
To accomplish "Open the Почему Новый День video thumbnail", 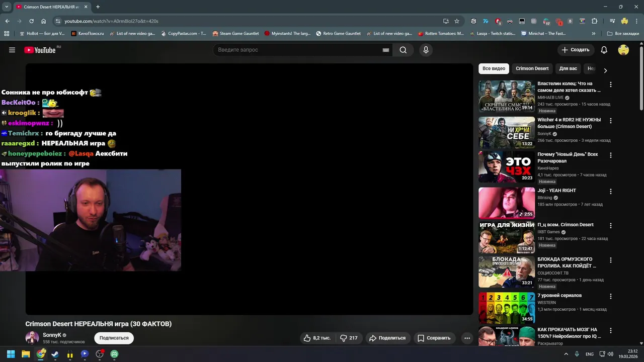I will point(507,167).
